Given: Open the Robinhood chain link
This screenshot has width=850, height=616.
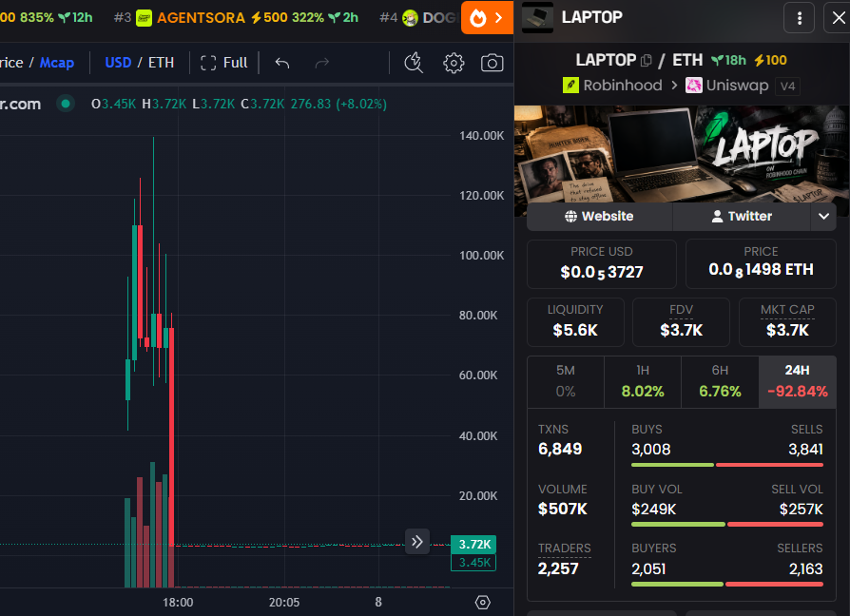Looking at the screenshot, I should pyautogui.click(x=612, y=86).
